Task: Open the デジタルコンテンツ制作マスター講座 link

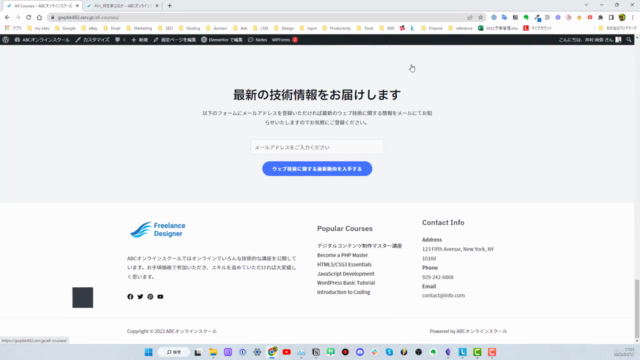Action: pos(359,246)
